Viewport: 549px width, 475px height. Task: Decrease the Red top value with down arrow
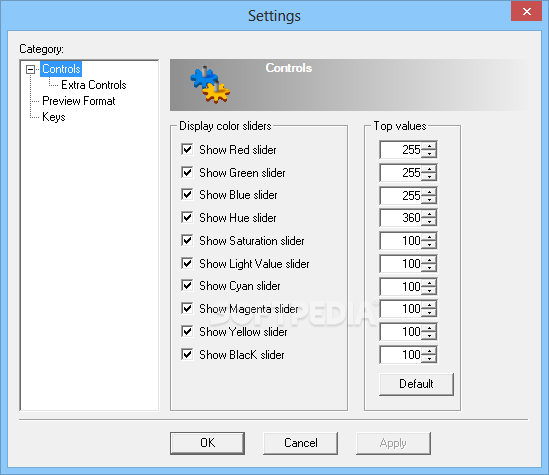(x=429, y=154)
